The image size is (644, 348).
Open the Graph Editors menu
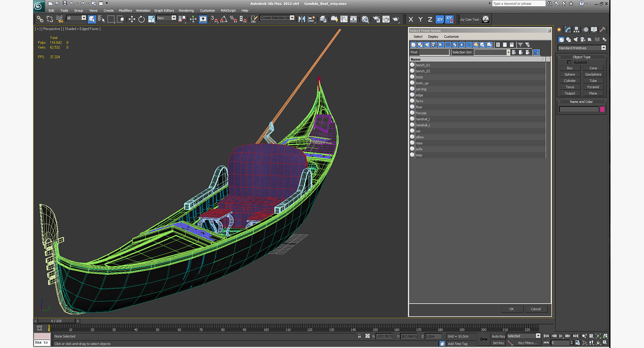tap(164, 10)
